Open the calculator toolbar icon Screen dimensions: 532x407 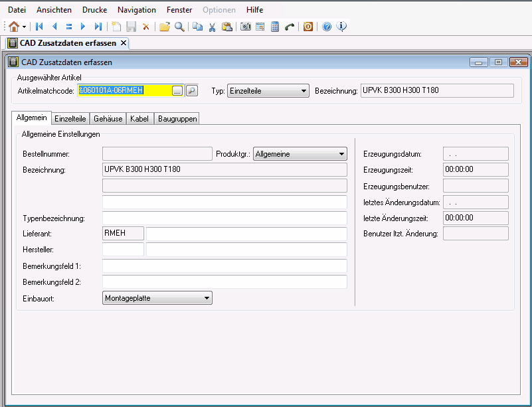pyautogui.click(x=275, y=27)
